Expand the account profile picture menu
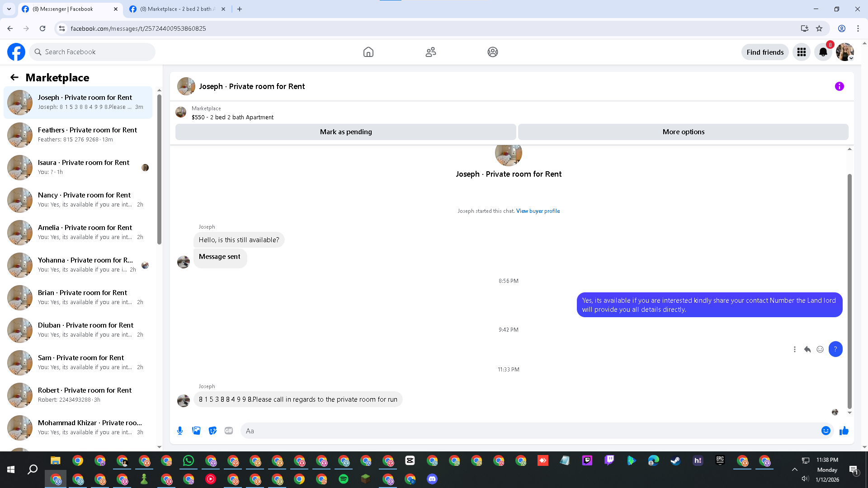The width and height of the screenshot is (868, 488). (x=844, y=52)
